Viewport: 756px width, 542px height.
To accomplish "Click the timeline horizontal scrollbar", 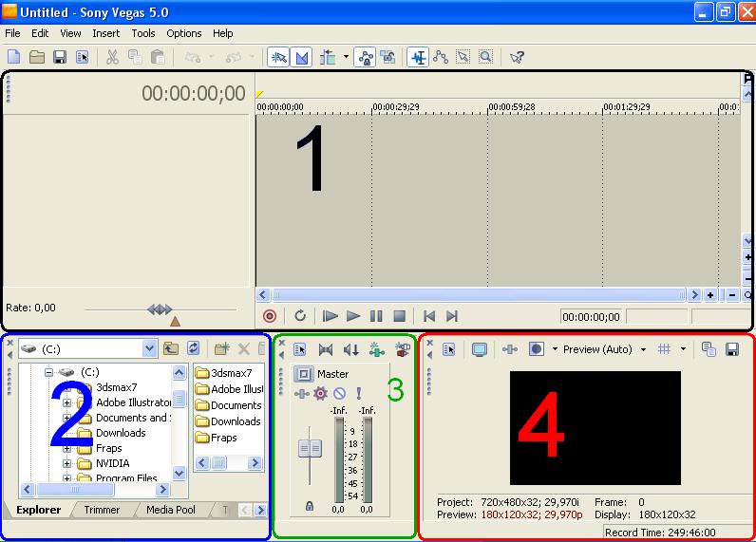I will (x=478, y=295).
